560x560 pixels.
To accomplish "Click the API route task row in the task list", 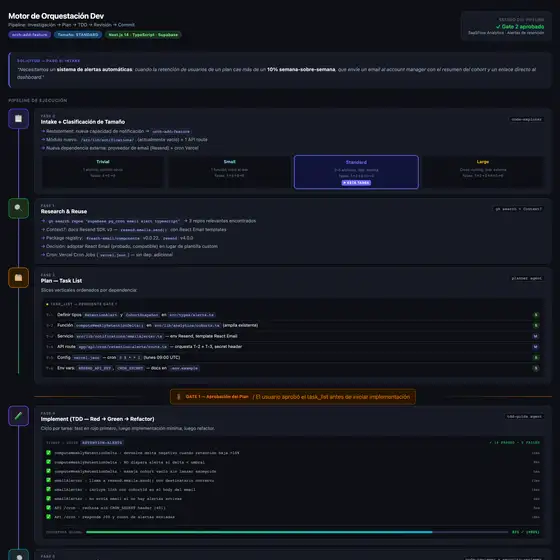I will pyautogui.click(x=293, y=347).
